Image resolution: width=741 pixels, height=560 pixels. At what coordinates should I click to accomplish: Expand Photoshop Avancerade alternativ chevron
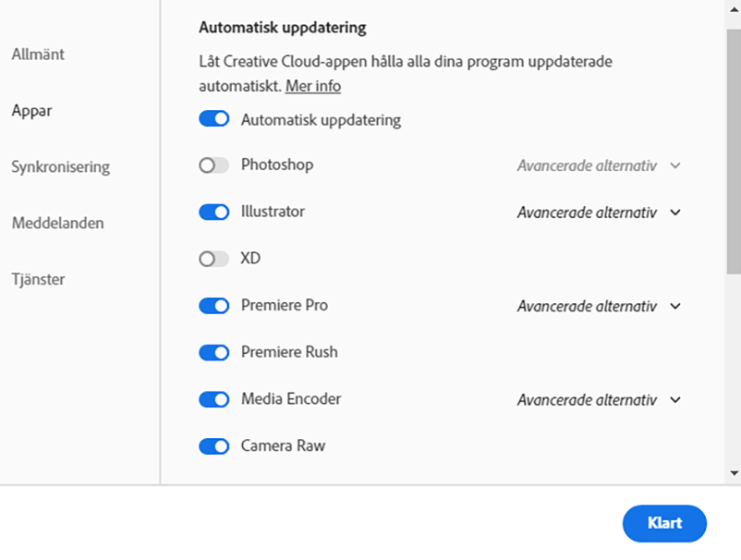675,166
